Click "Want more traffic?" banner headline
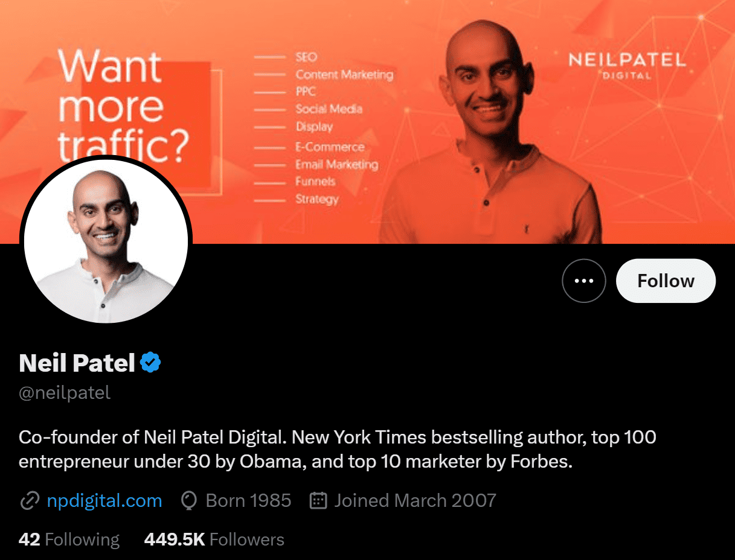 (x=123, y=104)
